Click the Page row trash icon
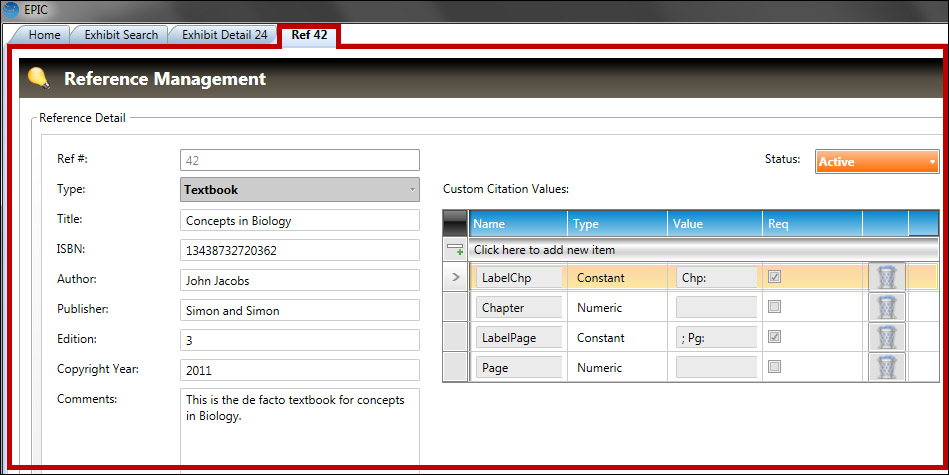 coord(886,367)
